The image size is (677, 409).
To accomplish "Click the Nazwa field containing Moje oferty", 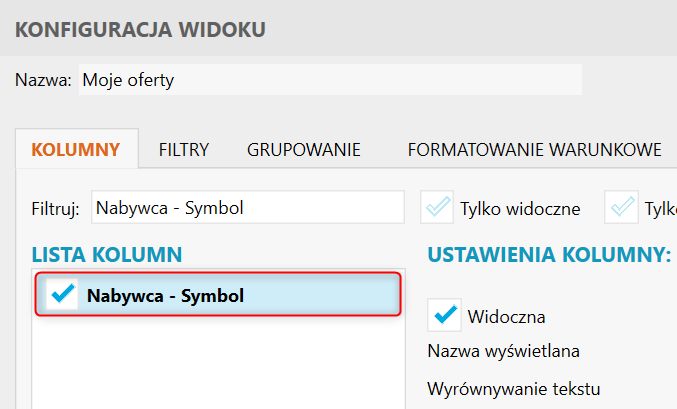I will tap(330, 80).
